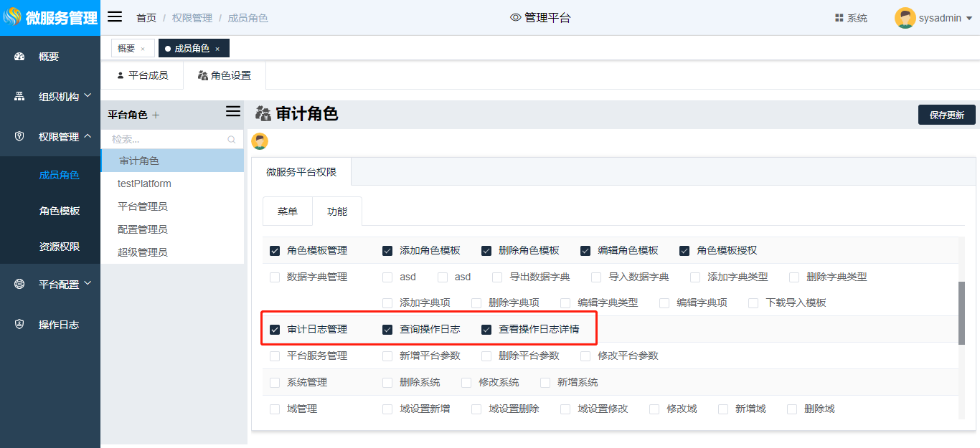Click the 概要 dashboard icon in sidebar

point(19,57)
